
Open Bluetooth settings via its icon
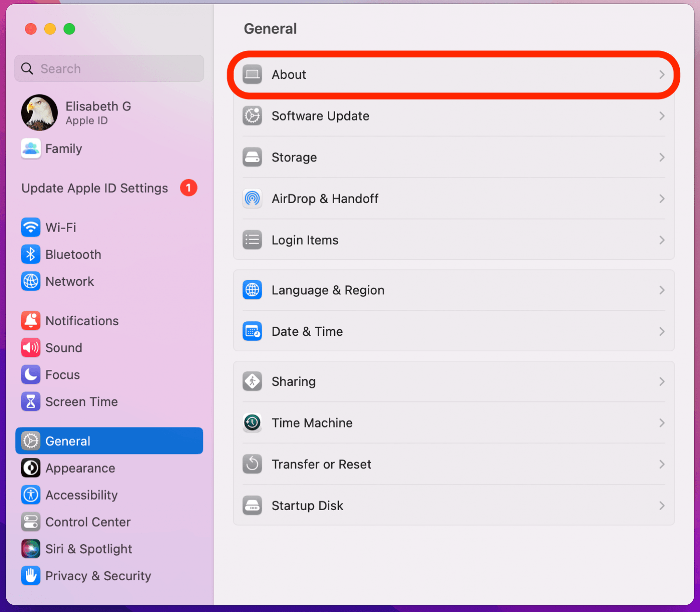[30, 254]
